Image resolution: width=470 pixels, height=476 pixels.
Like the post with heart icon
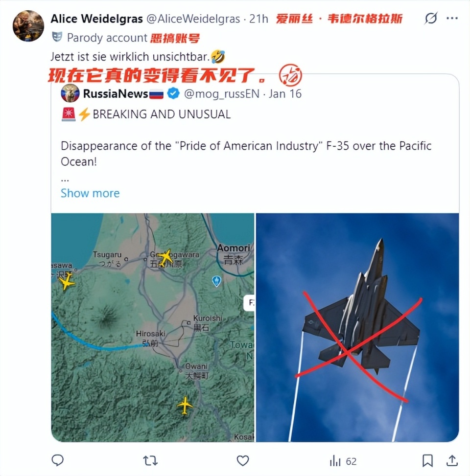point(243,460)
